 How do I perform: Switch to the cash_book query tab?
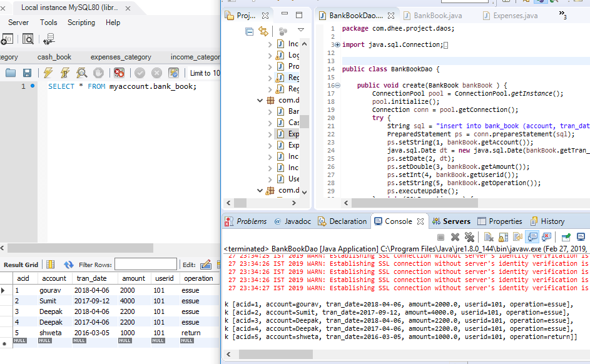pyautogui.click(x=54, y=57)
